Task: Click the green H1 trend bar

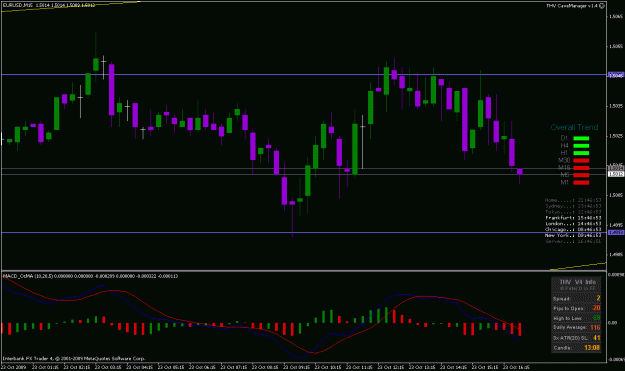Action: click(x=581, y=153)
